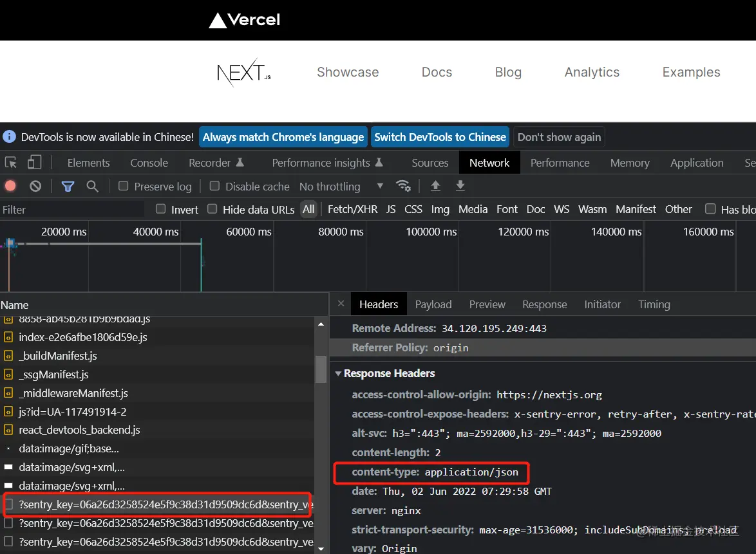The width and height of the screenshot is (756, 554).
Task: Click the network overview timeline teal marker
Action: pos(201,264)
